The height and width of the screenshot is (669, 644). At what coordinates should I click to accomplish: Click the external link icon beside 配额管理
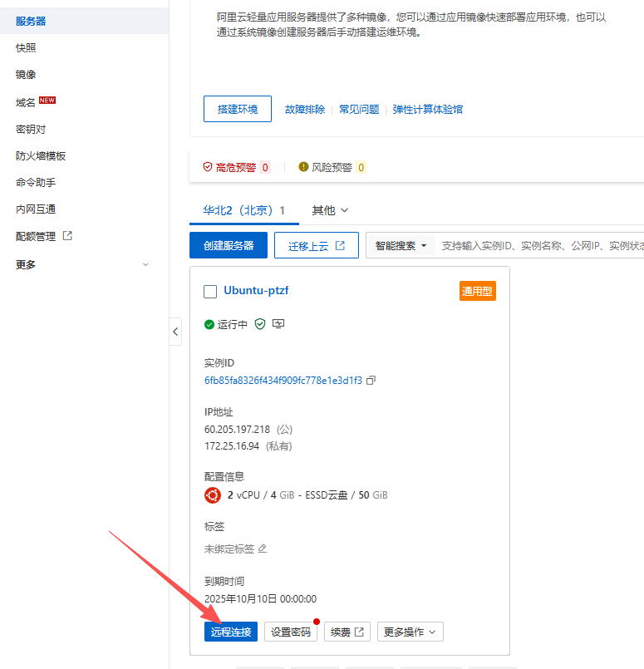(x=67, y=235)
